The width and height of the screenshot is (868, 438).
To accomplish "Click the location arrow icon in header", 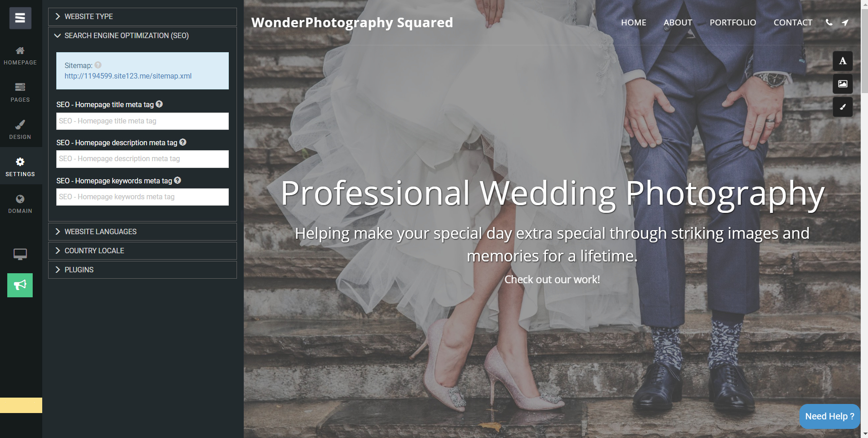I will pos(845,22).
